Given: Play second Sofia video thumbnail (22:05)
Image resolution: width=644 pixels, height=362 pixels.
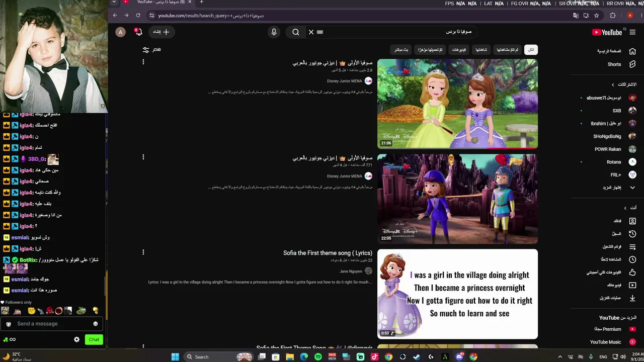Looking at the screenshot, I should pyautogui.click(x=457, y=199).
